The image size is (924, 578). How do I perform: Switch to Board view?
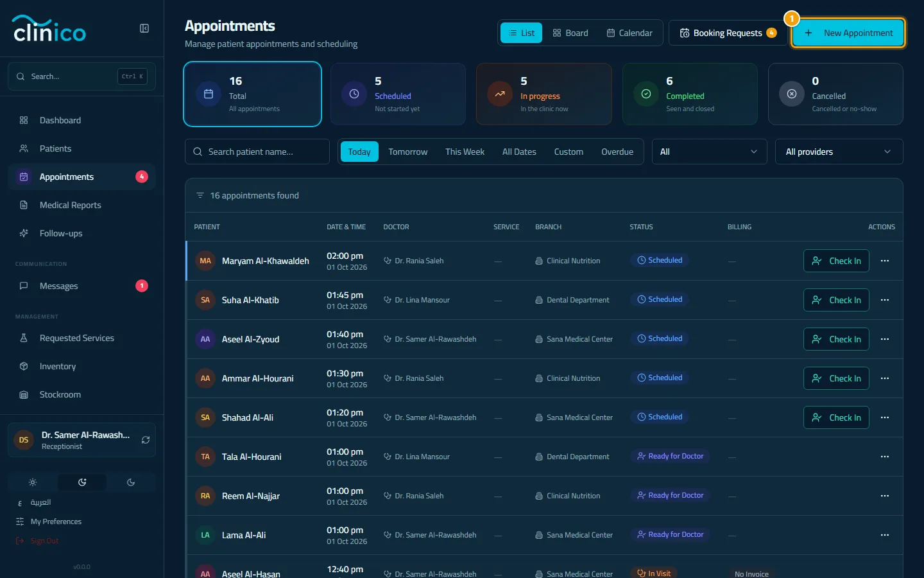coord(570,33)
